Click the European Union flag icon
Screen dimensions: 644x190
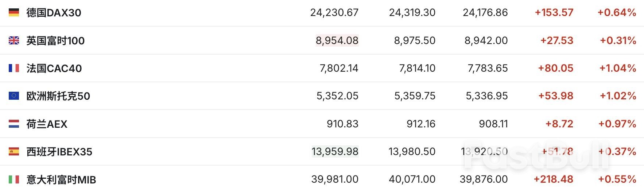tap(14, 96)
